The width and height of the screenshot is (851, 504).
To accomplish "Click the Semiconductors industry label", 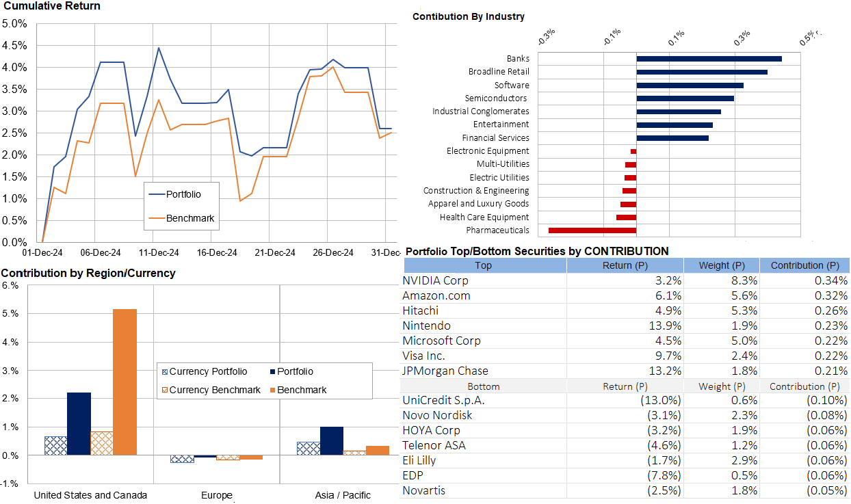I will pyautogui.click(x=496, y=98).
